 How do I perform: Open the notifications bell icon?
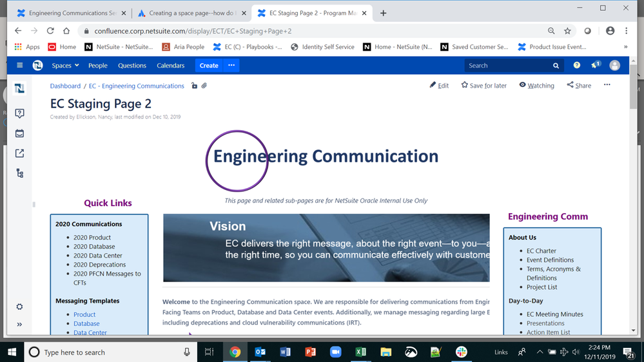pos(595,65)
